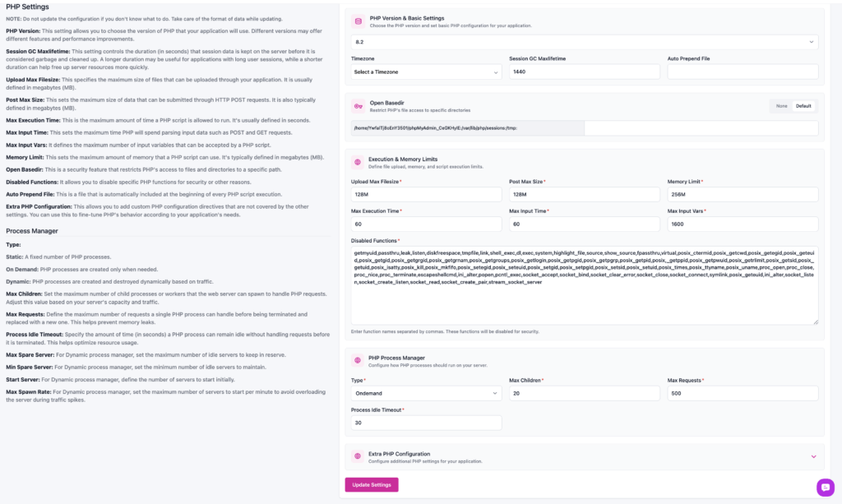
Task: Open the process manager Type dropdown
Action: click(x=426, y=394)
